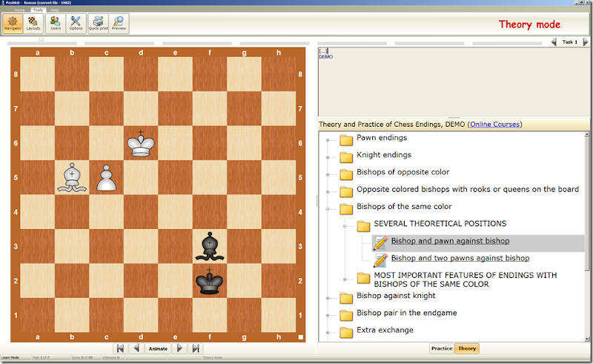
Task: Switch to the Home ribbon tab
Action: [x=20, y=10]
